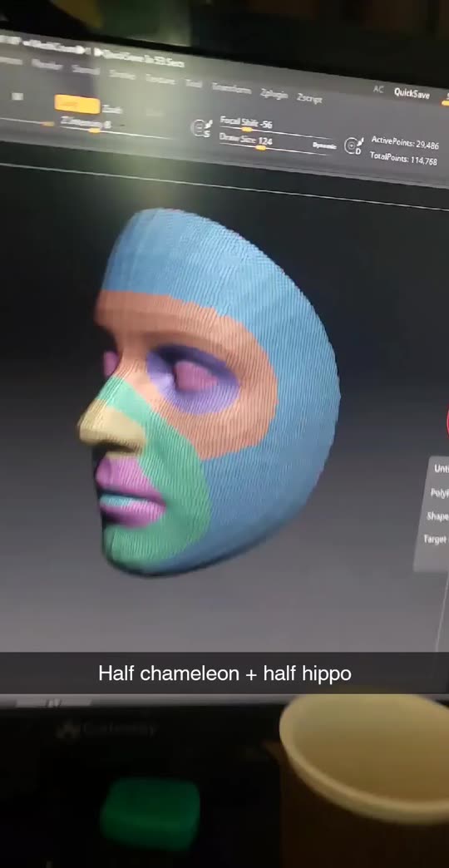Click the AC button beside QuickSave
Viewport: 449px width, 868px height.
click(378, 89)
